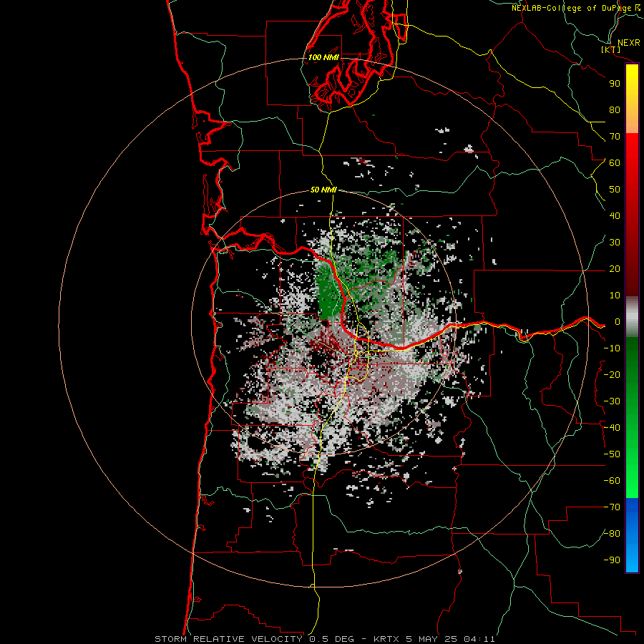Click the 0 value on velocity scale
This screenshot has width=644, height=644.
(618, 321)
